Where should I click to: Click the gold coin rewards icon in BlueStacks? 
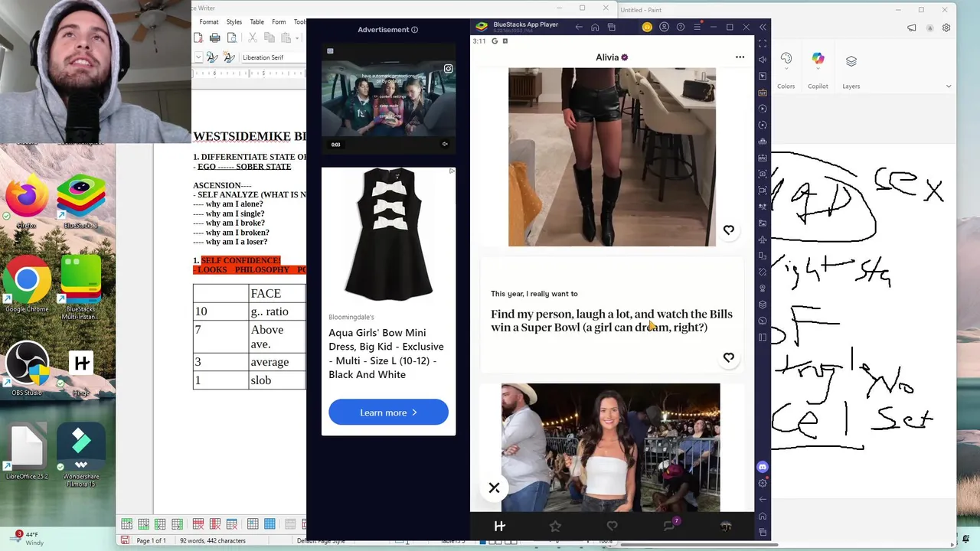pyautogui.click(x=647, y=28)
